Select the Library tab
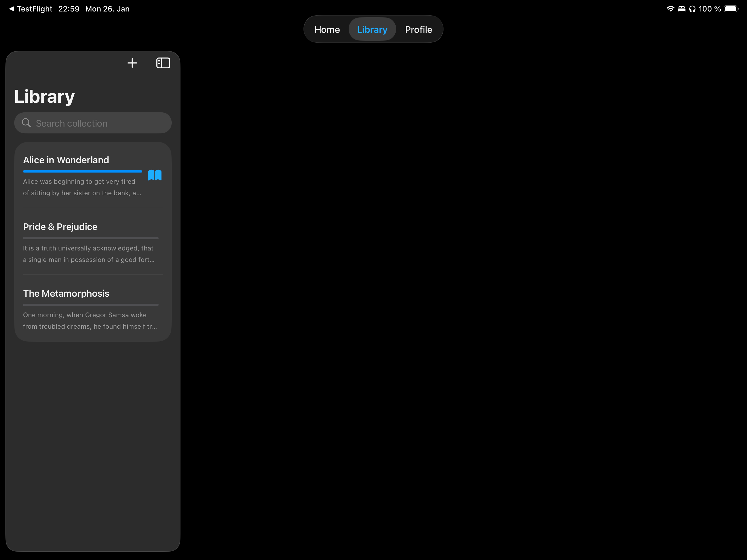747x560 pixels. pyautogui.click(x=372, y=29)
